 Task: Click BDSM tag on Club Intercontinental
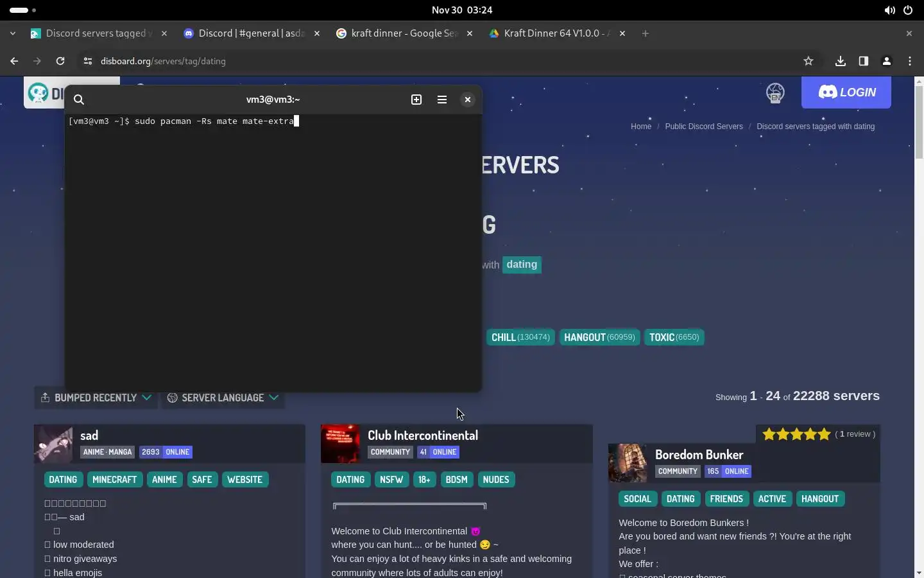coord(457,480)
